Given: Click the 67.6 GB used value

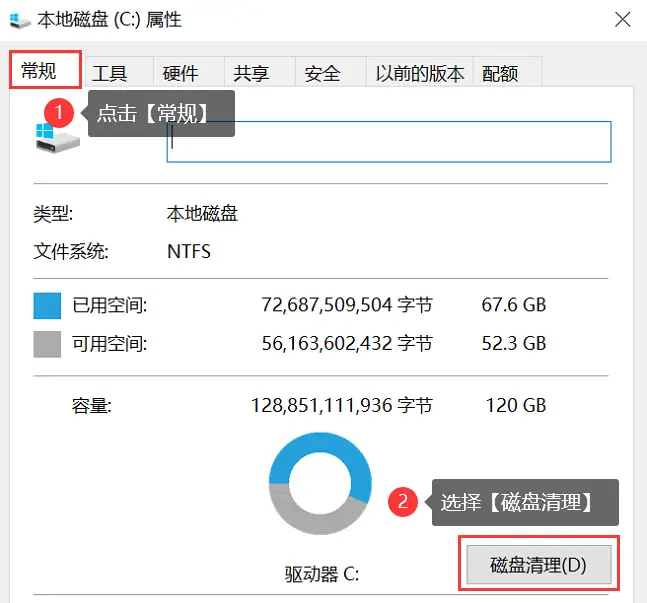Looking at the screenshot, I should (514, 305).
